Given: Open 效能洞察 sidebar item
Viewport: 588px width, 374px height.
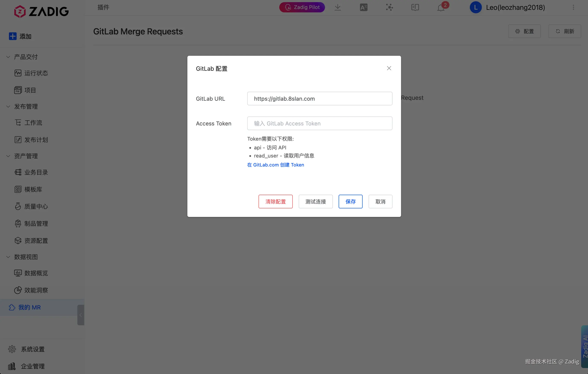Looking at the screenshot, I should point(36,290).
